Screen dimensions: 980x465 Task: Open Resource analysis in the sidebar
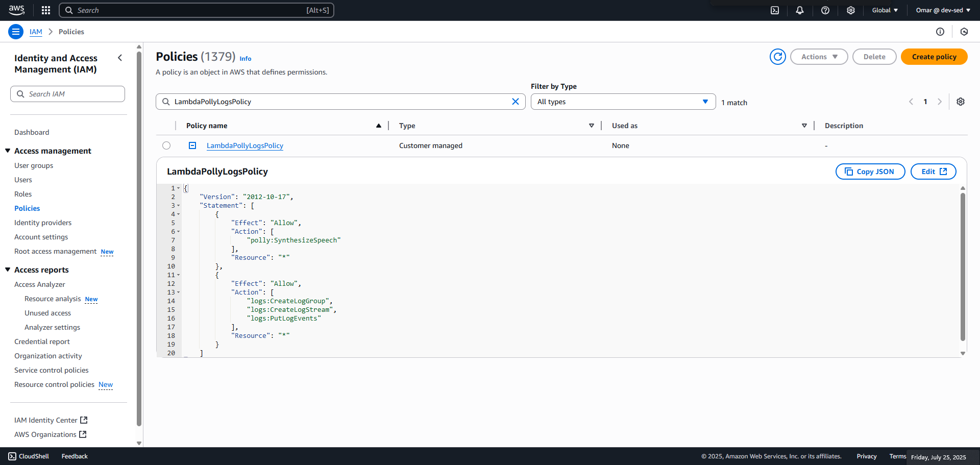pyautogui.click(x=53, y=299)
